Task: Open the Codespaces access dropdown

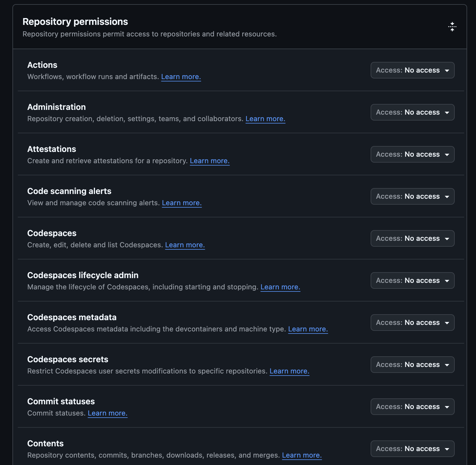Action: [412, 238]
